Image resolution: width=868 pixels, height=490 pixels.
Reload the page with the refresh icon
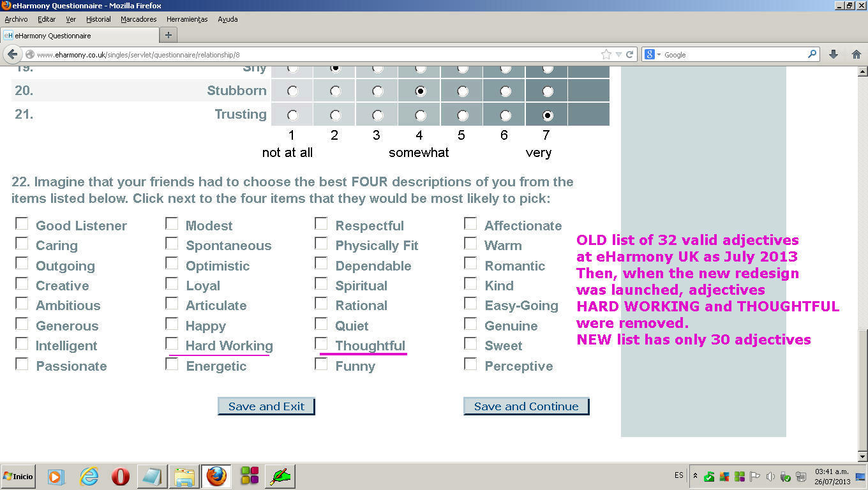(x=629, y=55)
